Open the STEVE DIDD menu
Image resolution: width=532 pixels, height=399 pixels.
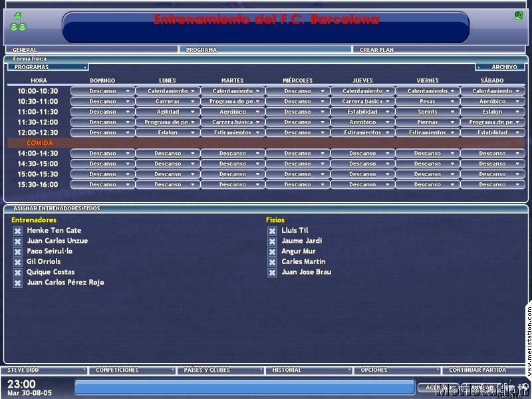(x=43, y=370)
